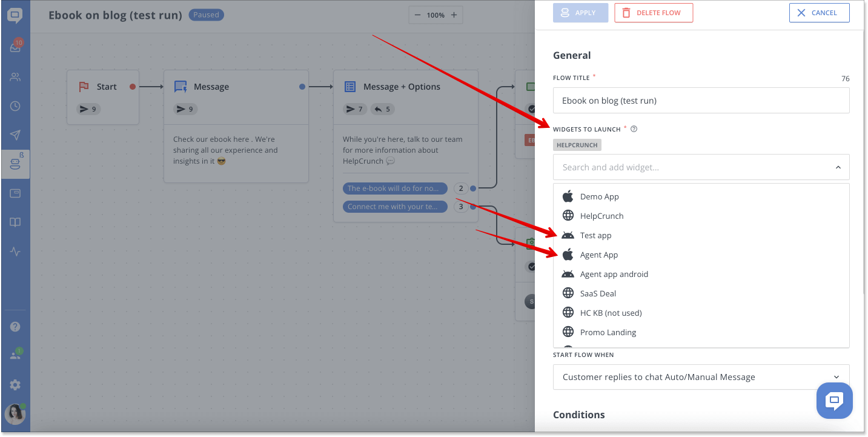Screen dimensions: 868x437
Task: Select Promo Landing from widget list
Action: 701,332
